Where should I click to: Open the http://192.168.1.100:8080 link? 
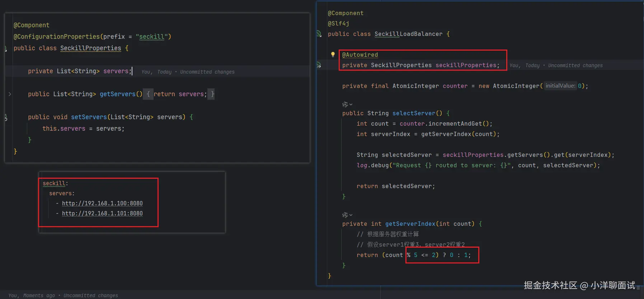tap(102, 203)
